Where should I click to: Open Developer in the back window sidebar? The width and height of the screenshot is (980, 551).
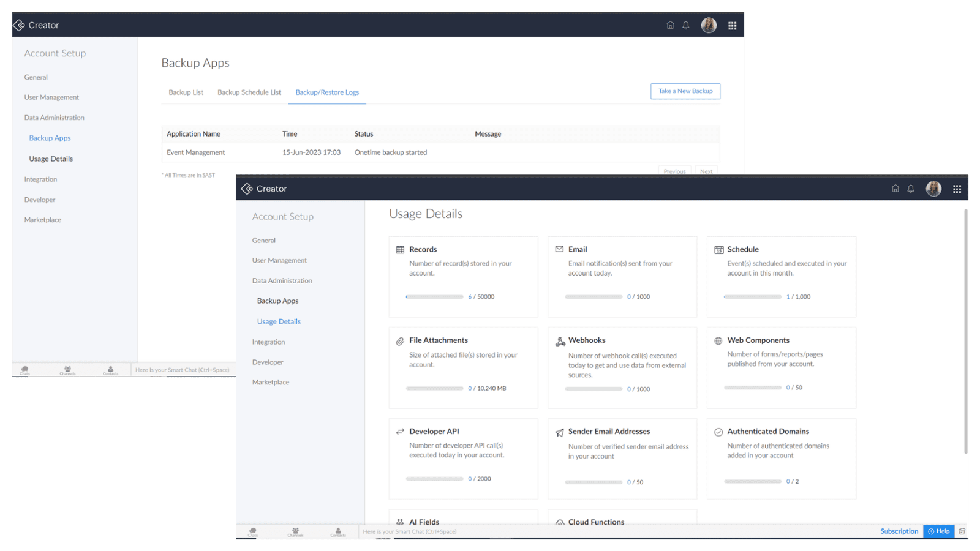click(40, 200)
